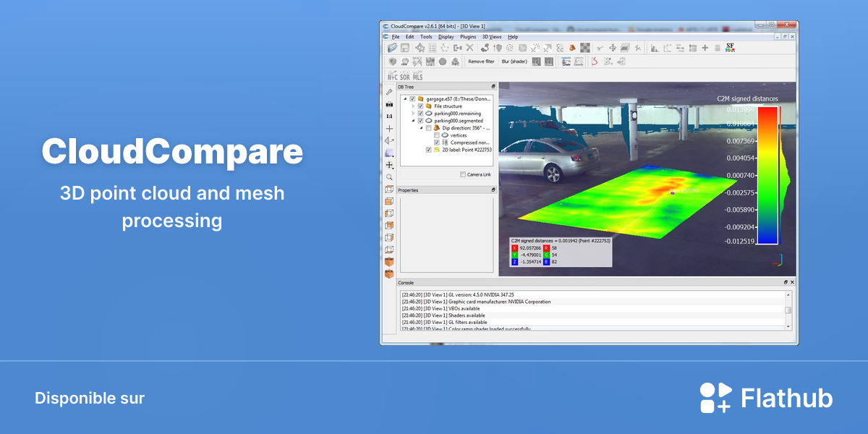
Task: Toggle the 2D label Point #222753 checkbox
Action: pos(428,150)
